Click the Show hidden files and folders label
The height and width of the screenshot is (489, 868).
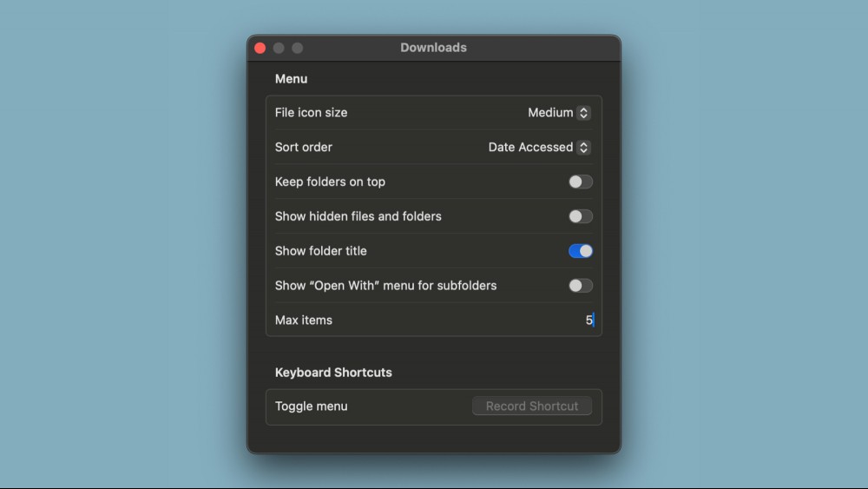coord(358,216)
